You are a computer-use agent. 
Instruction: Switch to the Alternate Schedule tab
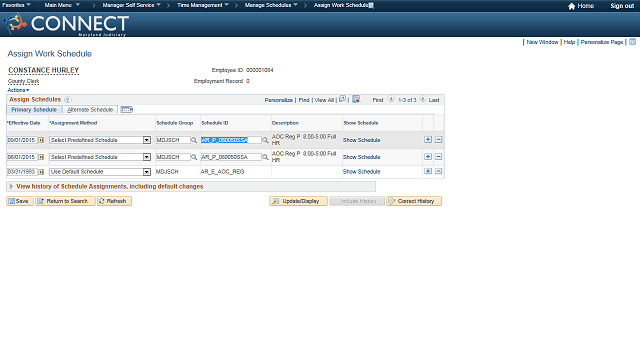[x=90, y=110]
